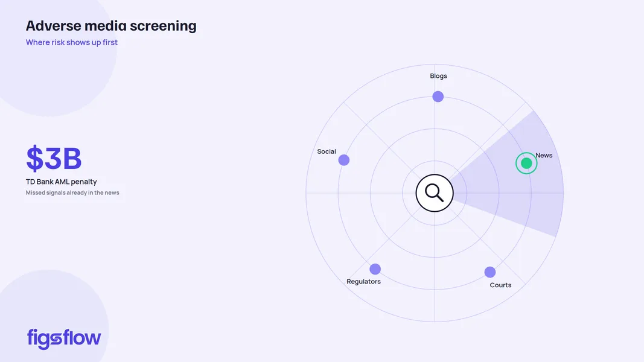The height and width of the screenshot is (362, 644).
Task: Click the purple Regulators dot
Action: coord(375,269)
